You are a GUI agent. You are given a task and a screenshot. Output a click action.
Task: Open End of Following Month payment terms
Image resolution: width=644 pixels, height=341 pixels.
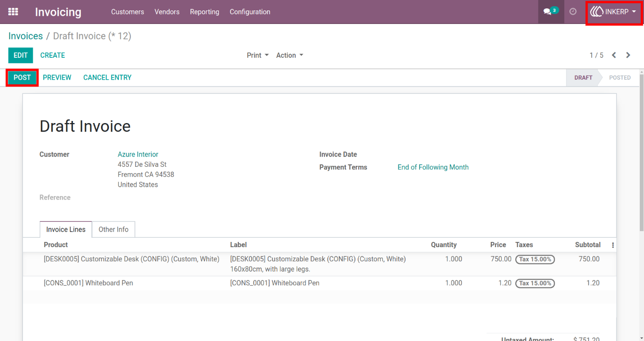433,167
